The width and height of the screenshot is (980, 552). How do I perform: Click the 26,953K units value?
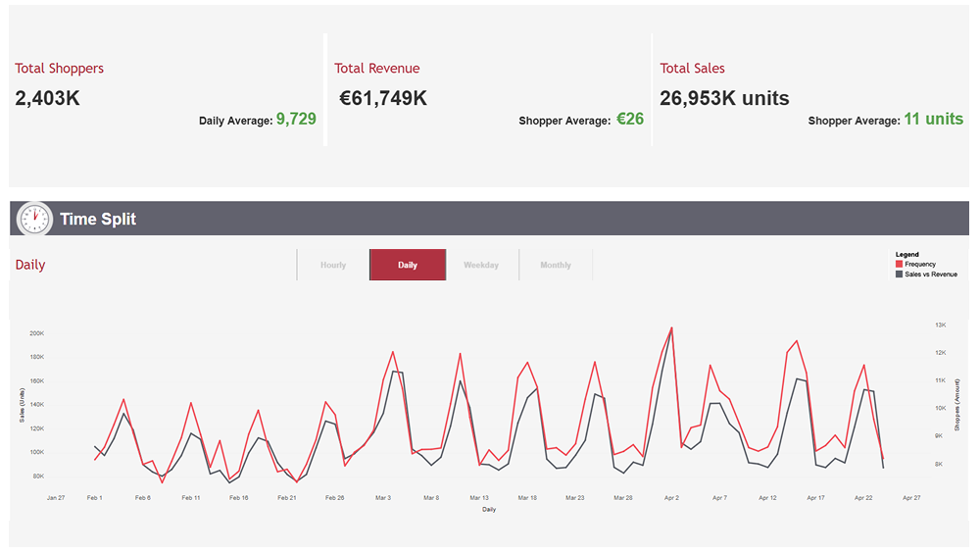coord(724,98)
